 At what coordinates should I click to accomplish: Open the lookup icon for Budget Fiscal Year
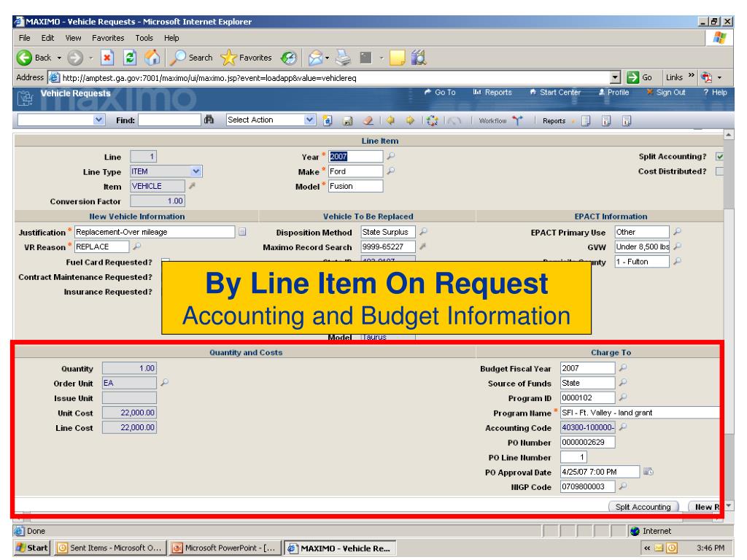click(623, 367)
